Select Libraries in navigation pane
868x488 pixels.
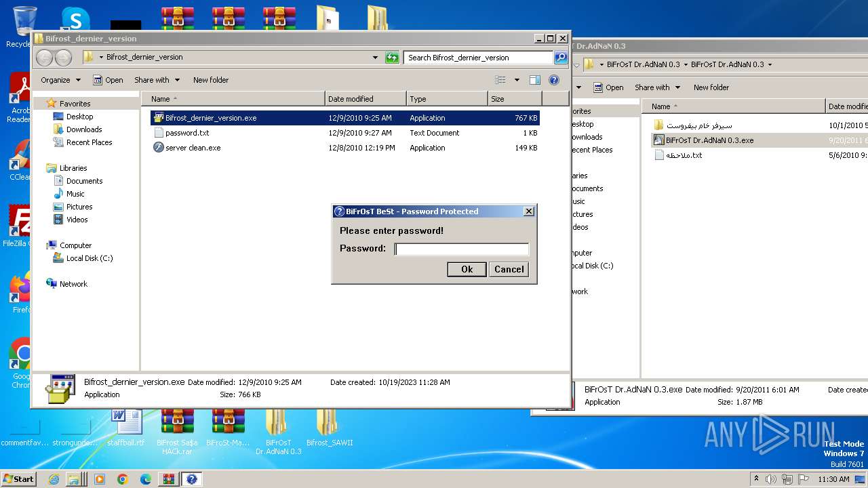[73, 168]
